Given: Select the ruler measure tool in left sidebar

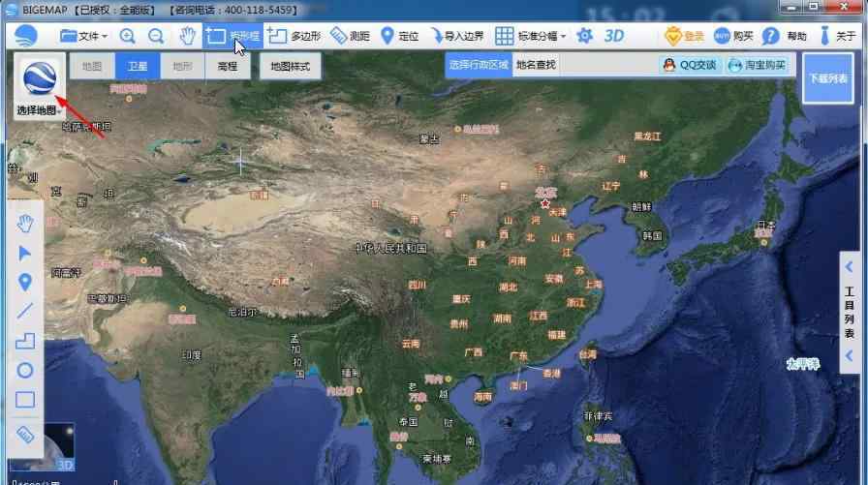Looking at the screenshot, I should (25, 435).
